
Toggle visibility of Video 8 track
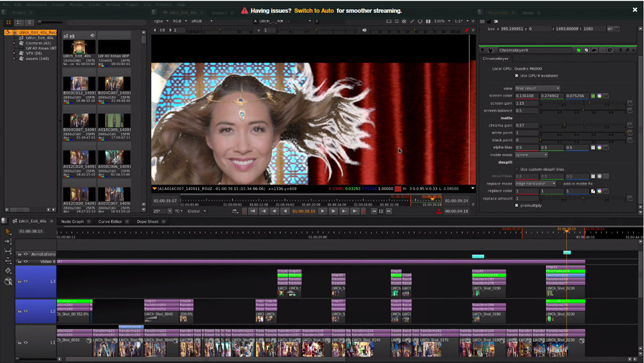coord(26,261)
